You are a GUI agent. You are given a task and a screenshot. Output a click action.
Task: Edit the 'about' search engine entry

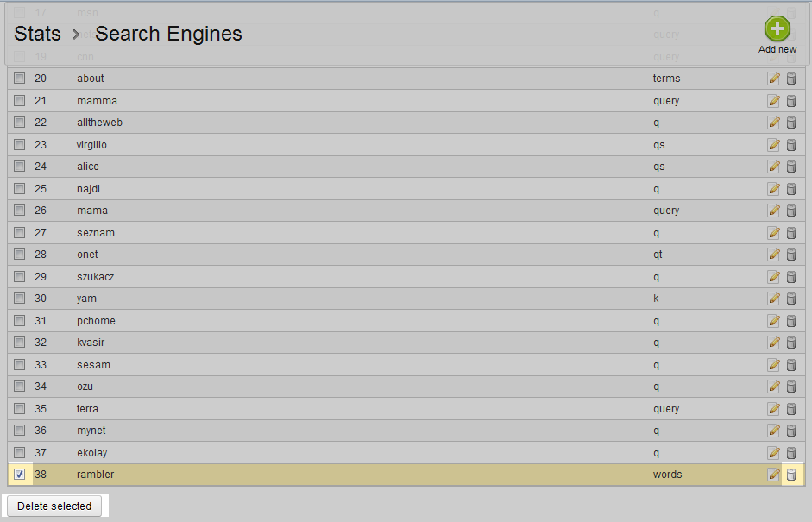click(x=773, y=79)
